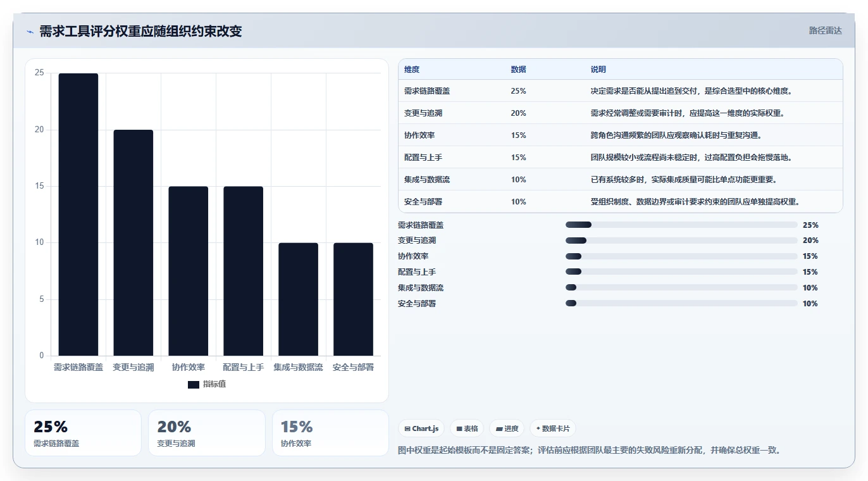Viewport: 868px width, 481px height.
Task: Select the 配置与上手 cell in the table
Action: [423, 158]
